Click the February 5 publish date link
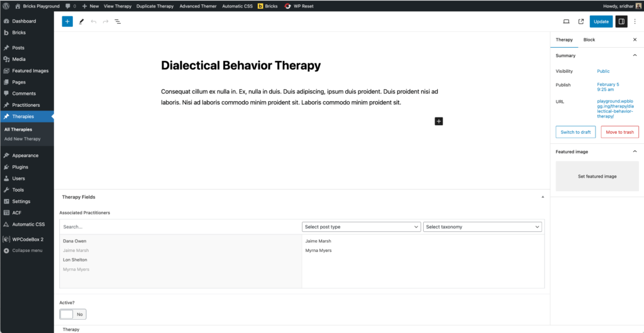This screenshot has width=644, height=333. point(608,87)
